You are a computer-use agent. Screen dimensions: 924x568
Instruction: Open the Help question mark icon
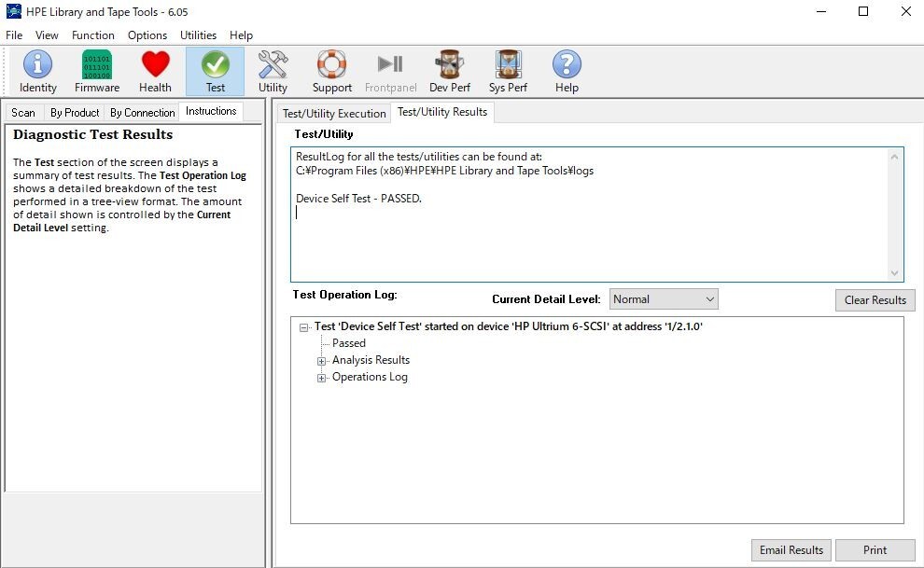tap(567, 71)
